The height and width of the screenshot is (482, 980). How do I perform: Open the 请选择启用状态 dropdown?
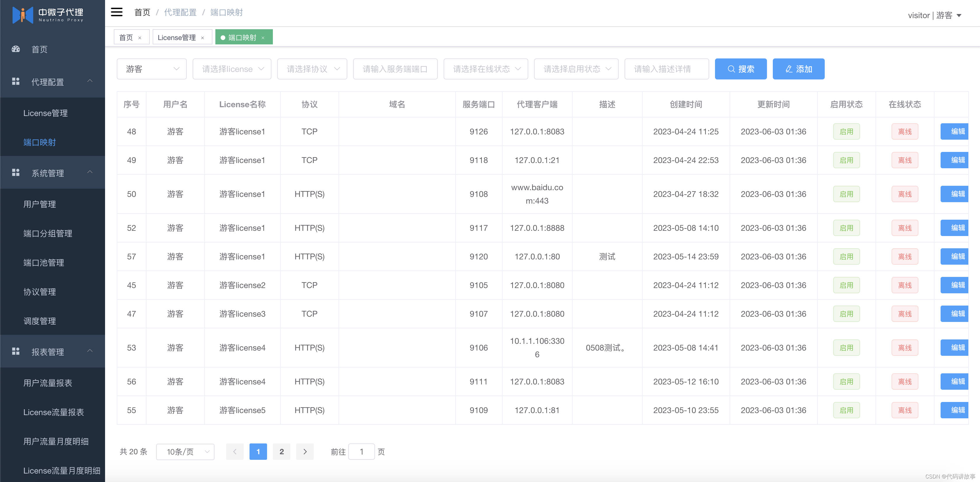(576, 69)
